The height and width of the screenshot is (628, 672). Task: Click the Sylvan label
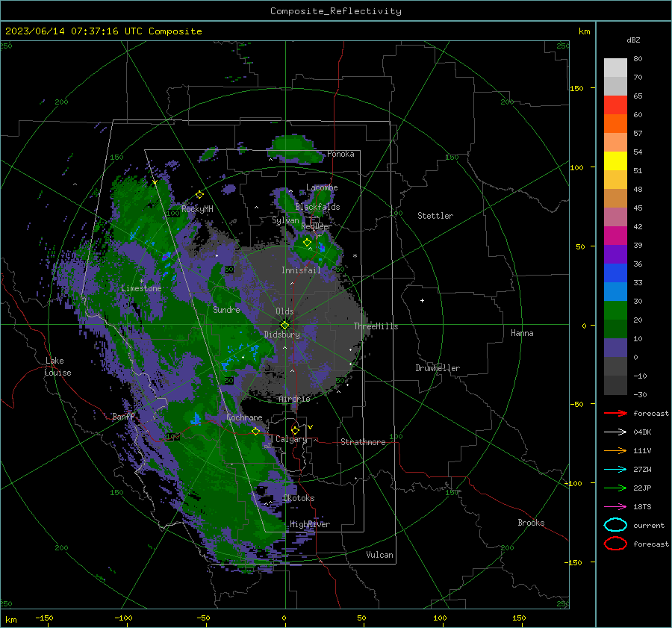285,220
